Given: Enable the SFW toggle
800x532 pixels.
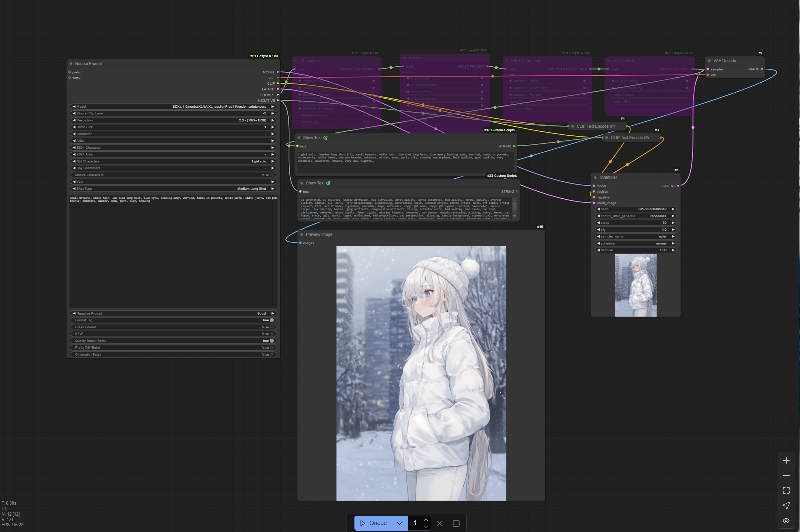Looking at the screenshot, I should (272, 334).
